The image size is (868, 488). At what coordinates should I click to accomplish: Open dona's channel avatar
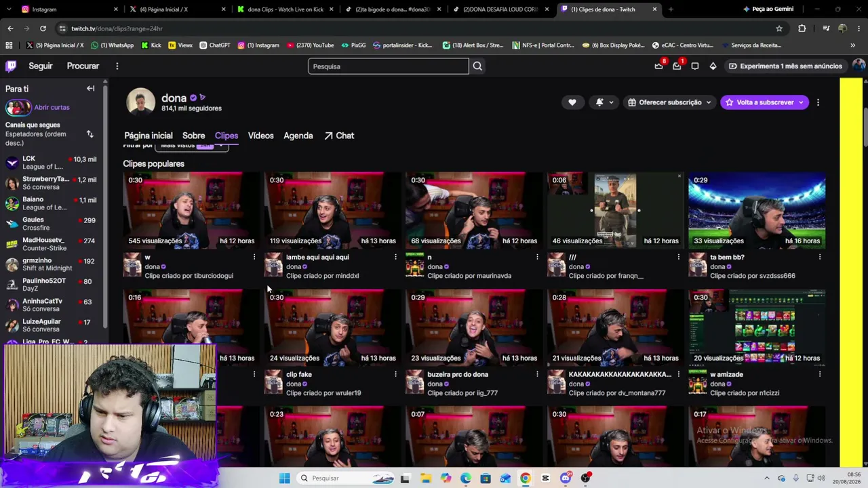pos(140,102)
